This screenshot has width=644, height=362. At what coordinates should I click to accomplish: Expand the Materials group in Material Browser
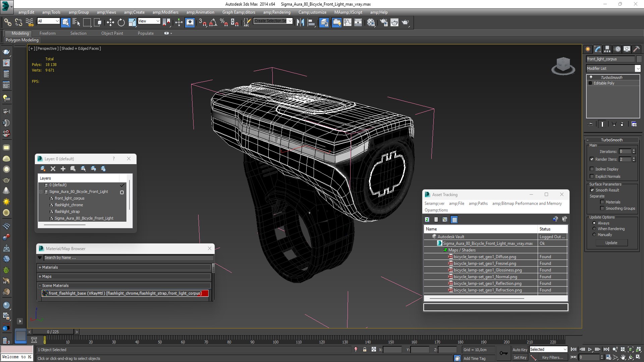click(124, 267)
